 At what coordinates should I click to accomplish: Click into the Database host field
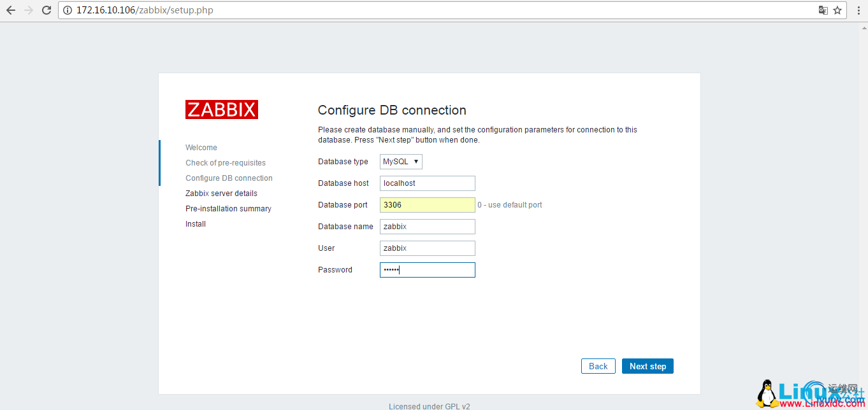tap(427, 183)
